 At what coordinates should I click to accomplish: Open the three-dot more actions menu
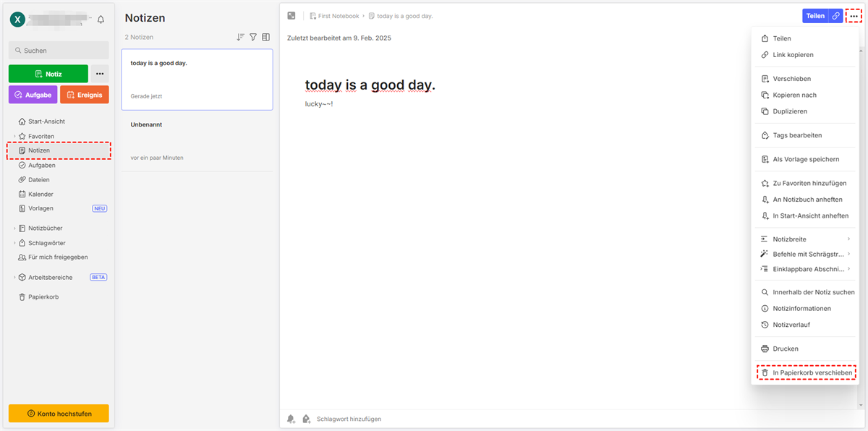click(x=854, y=16)
